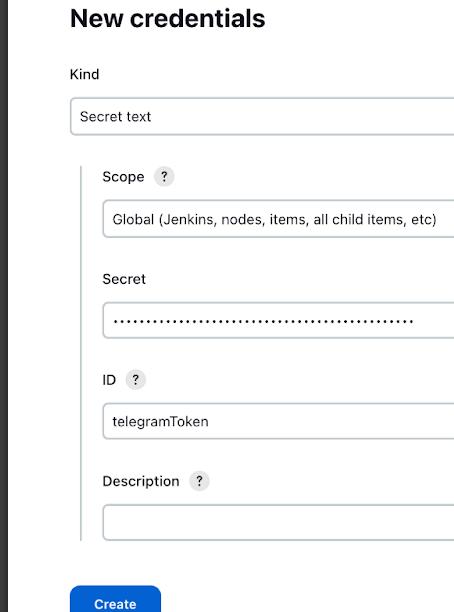Screen dimensions: 454x612
Task: Click the Description help question mark icon
Action: click(199, 481)
